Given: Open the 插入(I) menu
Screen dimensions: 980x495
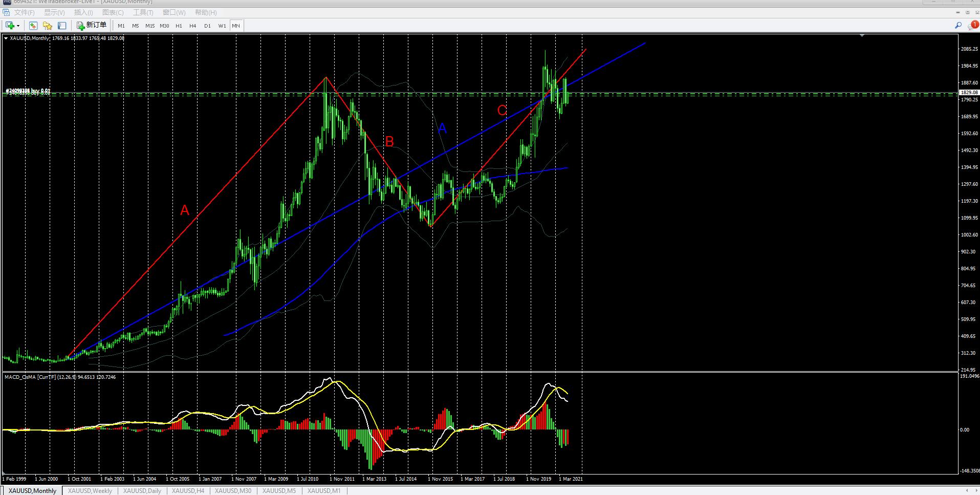Looking at the screenshot, I should (x=83, y=12).
